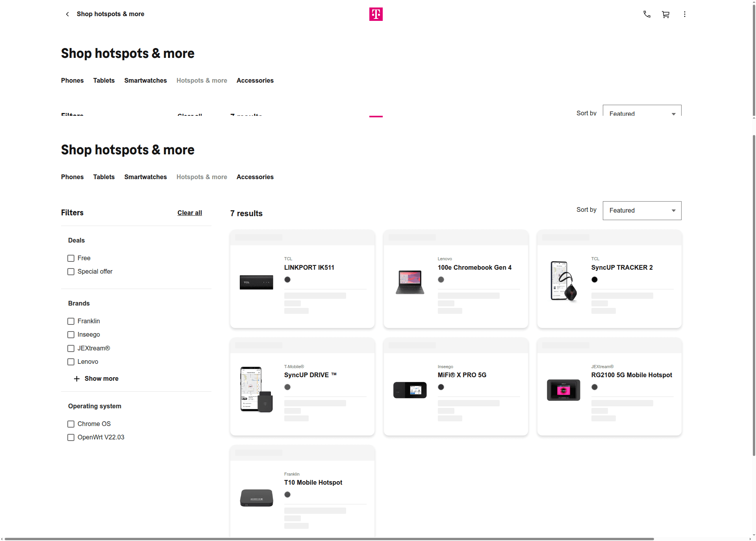The width and height of the screenshot is (756, 541).
Task: Select LINKPORT IK511 color swatch
Action: click(x=287, y=280)
